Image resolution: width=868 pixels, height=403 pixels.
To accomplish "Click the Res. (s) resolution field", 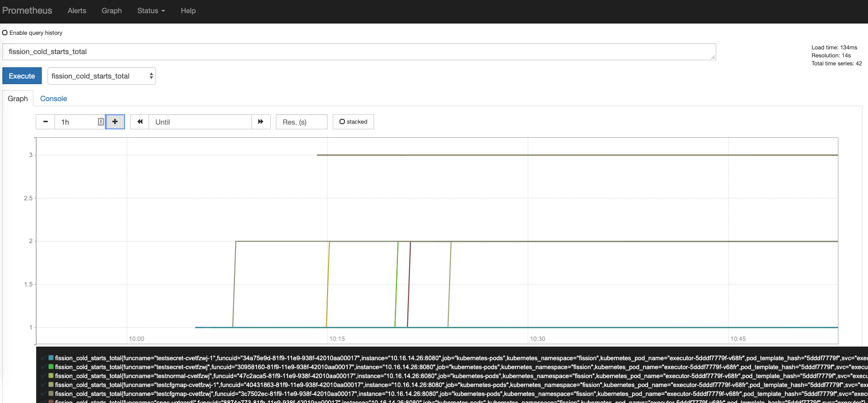I will pyautogui.click(x=301, y=122).
